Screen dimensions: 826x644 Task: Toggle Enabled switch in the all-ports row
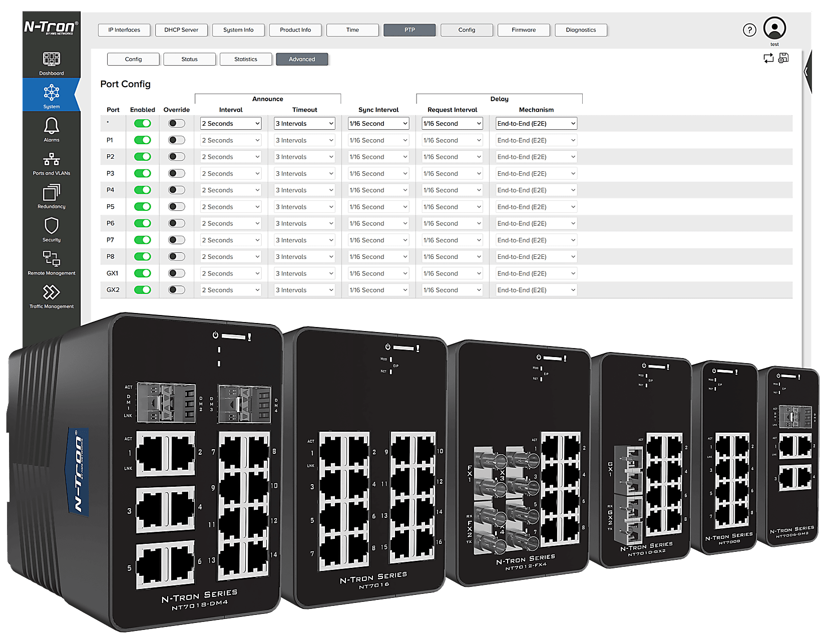[x=143, y=123]
